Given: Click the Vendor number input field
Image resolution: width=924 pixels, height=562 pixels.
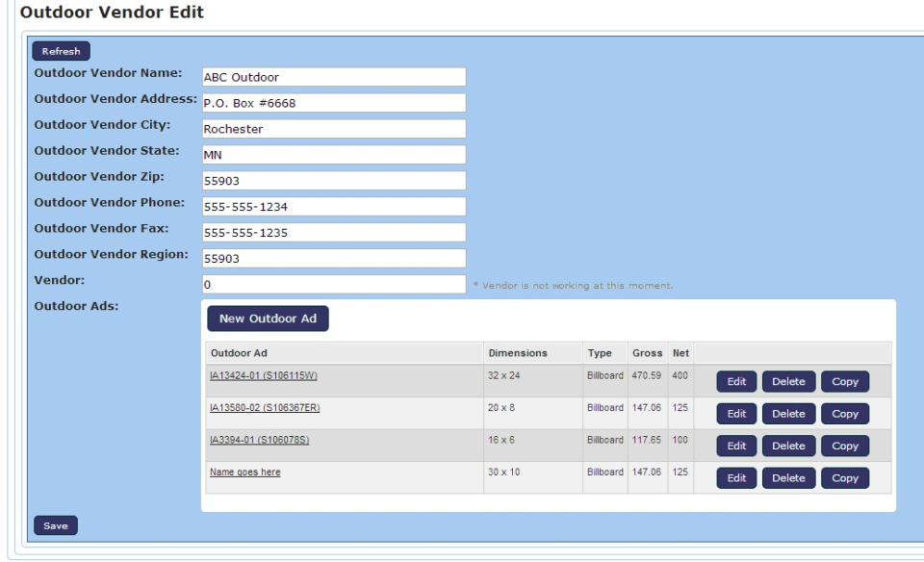Looking at the screenshot, I should click(333, 284).
